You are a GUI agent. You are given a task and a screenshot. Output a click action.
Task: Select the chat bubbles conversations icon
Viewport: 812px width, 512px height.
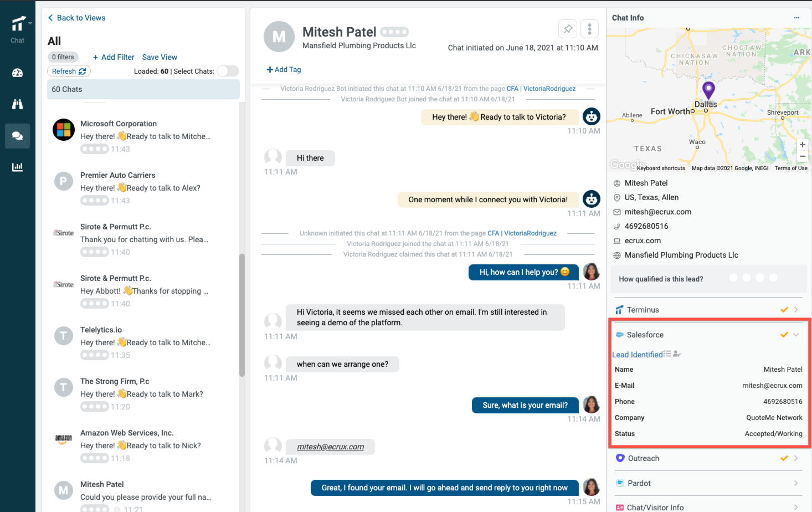coord(18,136)
